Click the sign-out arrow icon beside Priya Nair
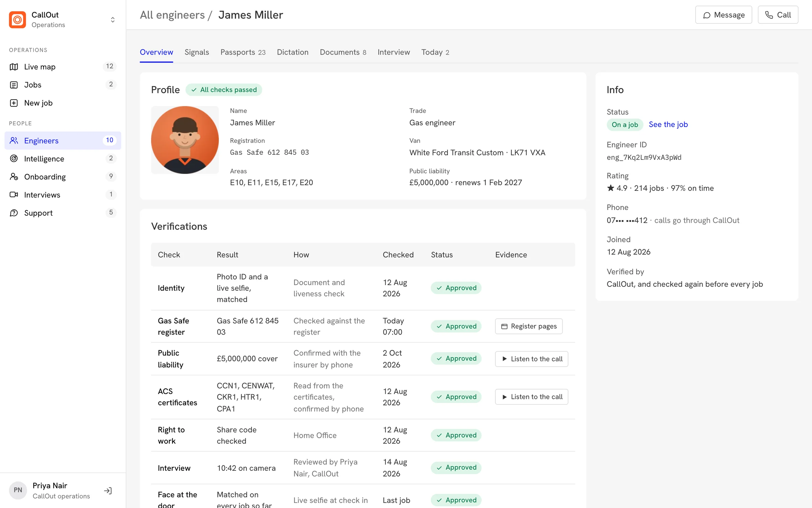This screenshot has height=508, width=812. click(x=108, y=490)
